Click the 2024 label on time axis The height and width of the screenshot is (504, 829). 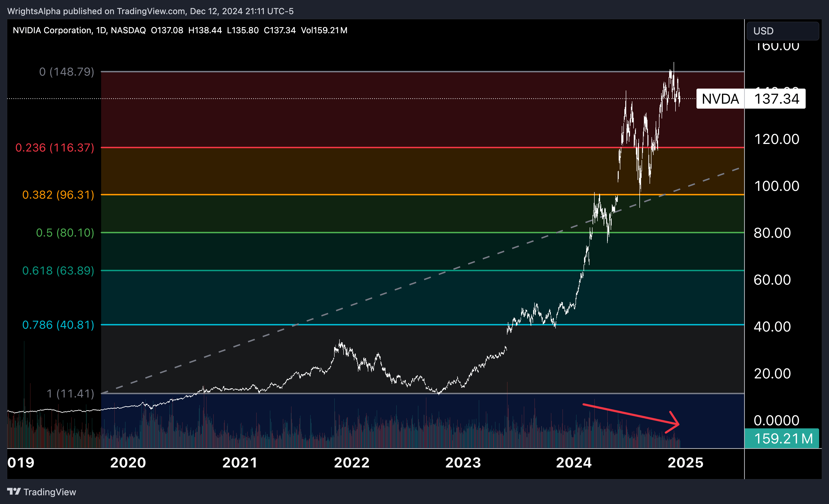(x=574, y=463)
